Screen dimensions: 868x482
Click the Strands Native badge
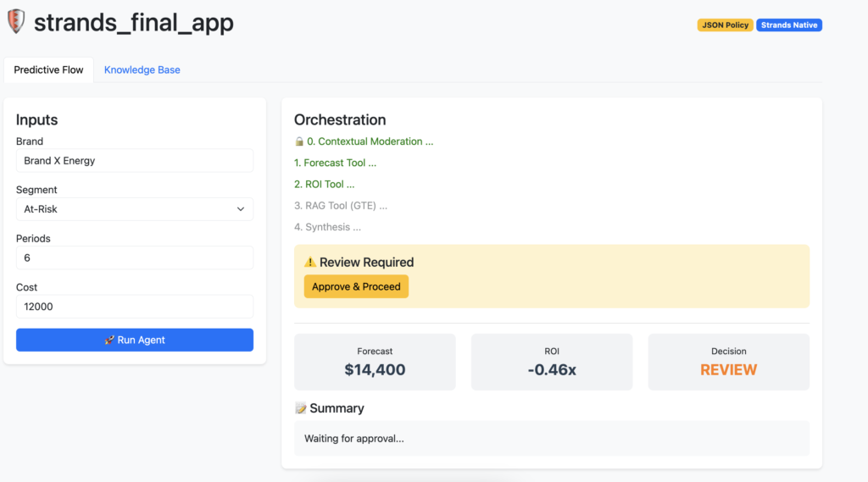pos(788,25)
